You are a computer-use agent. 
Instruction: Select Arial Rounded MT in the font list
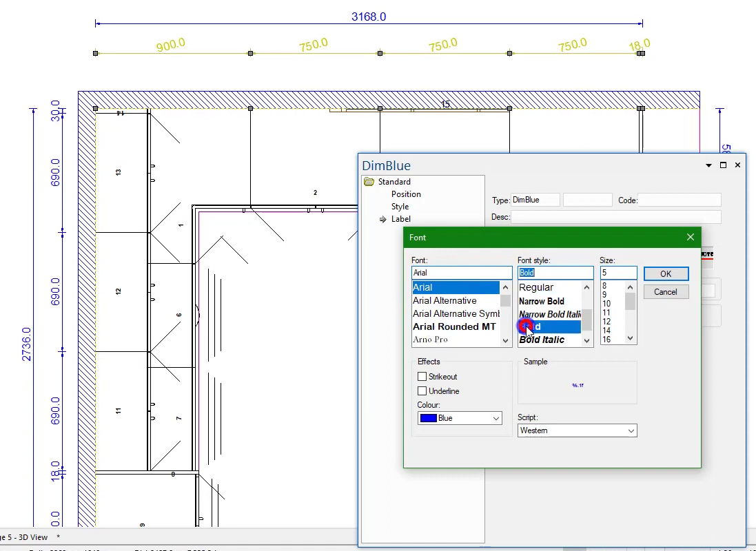[x=454, y=327]
